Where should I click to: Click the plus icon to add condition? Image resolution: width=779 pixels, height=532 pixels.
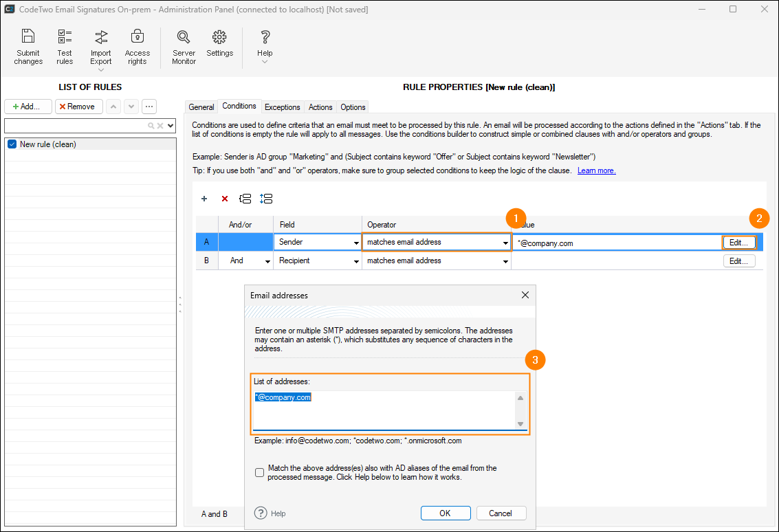pyautogui.click(x=204, y=199)
